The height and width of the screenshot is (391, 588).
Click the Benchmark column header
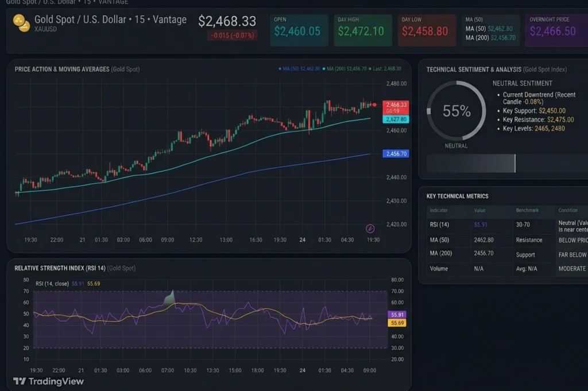[x=527, y=210]
